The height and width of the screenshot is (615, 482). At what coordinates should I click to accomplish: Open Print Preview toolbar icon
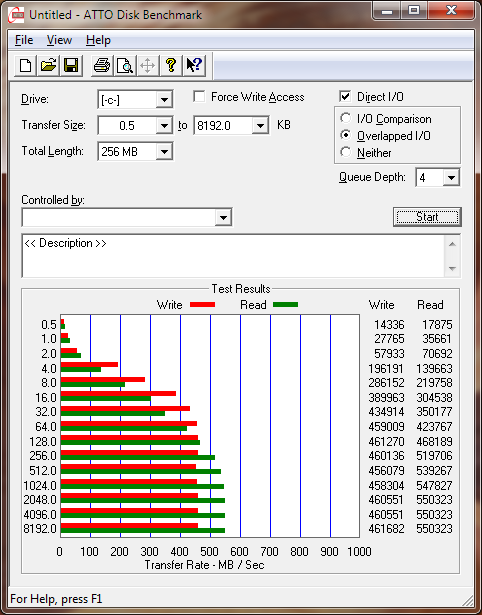pos(125,65)
